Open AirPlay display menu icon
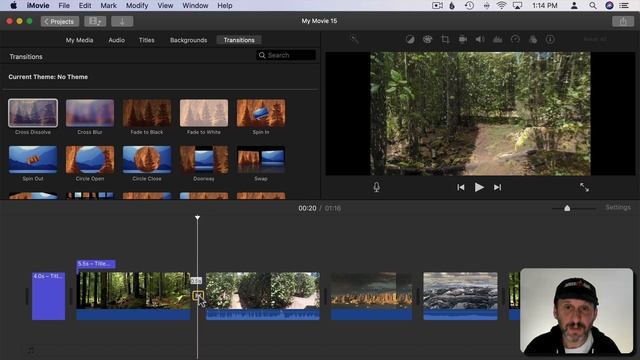This screenshot has width=640, height=360. point(517,6)
